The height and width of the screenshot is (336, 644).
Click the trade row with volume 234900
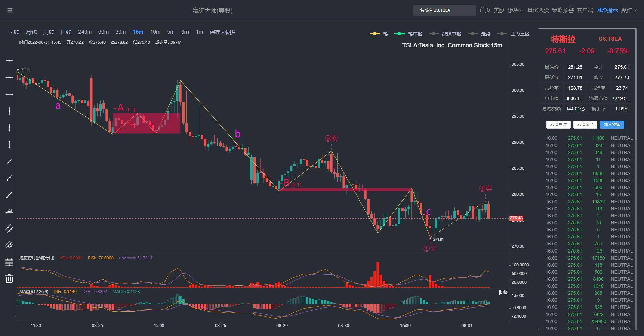click(589, 321)
